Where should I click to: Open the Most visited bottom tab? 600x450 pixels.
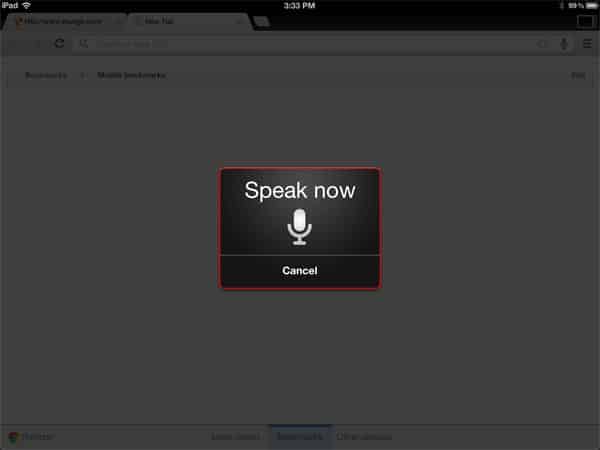(x=236, y=437)
